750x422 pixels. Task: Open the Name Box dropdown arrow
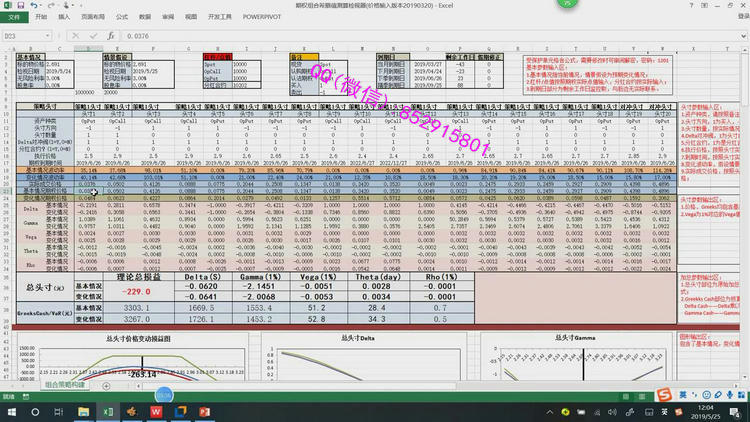[x=69, y=36]
